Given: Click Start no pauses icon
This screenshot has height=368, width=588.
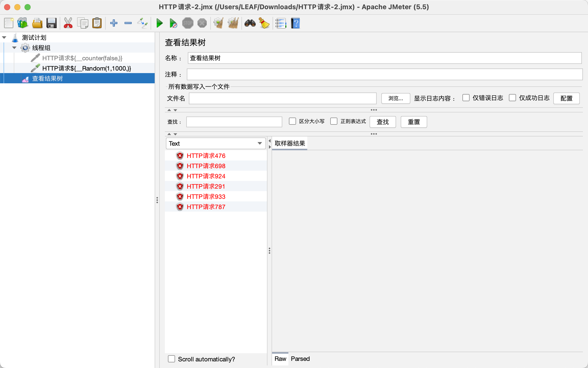Looking at the screenshot, I should point(173,23).
